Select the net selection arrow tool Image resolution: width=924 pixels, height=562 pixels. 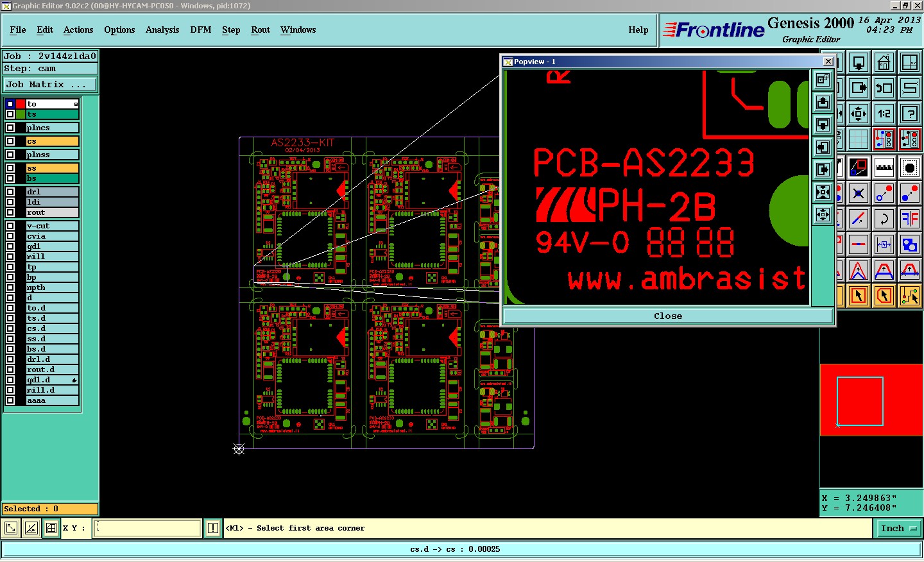point(910,295)
